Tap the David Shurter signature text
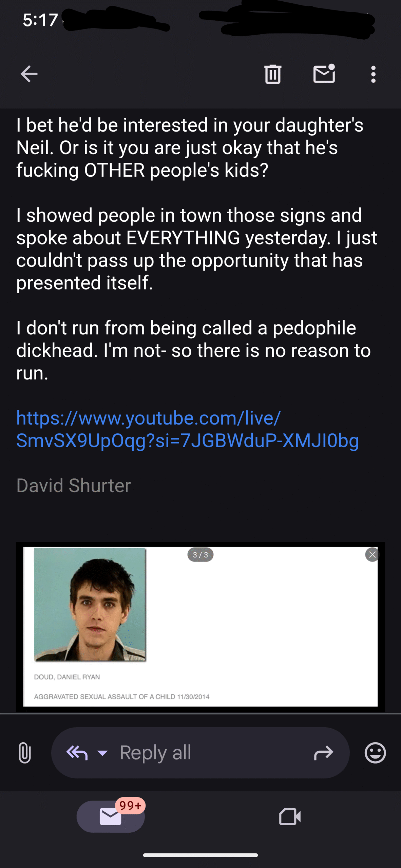Viewport: 401px width, 868px height. click(x=74, y=486)
